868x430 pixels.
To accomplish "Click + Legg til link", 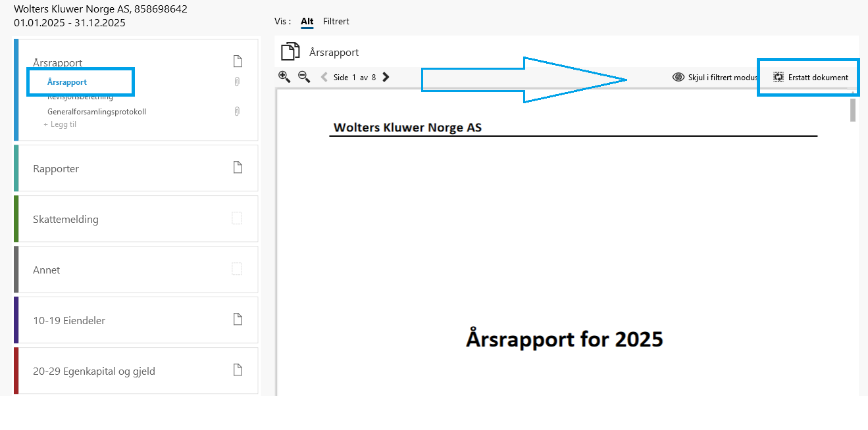I will tap(60, 124).
